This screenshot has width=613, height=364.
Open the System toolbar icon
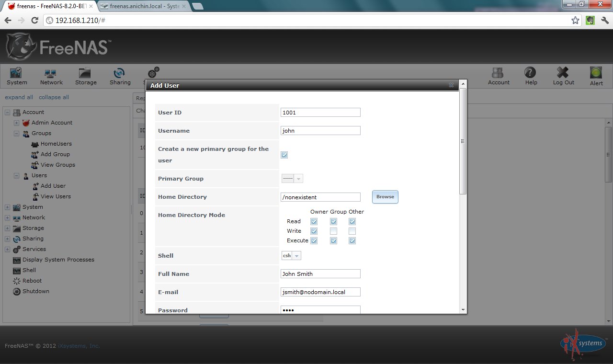pyautogui.click(x=17, y=76)
